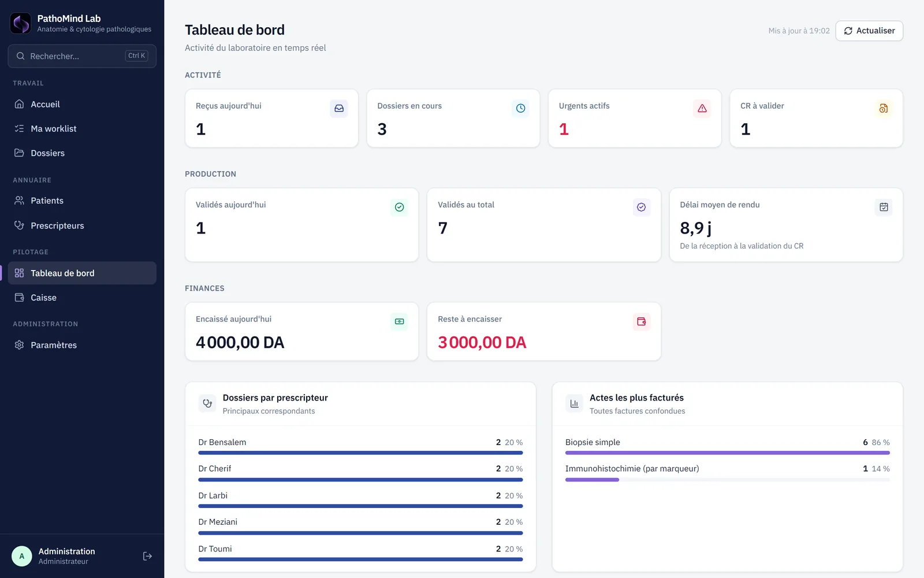Click the Dr Bensalem progress bar

pos(360,453)
